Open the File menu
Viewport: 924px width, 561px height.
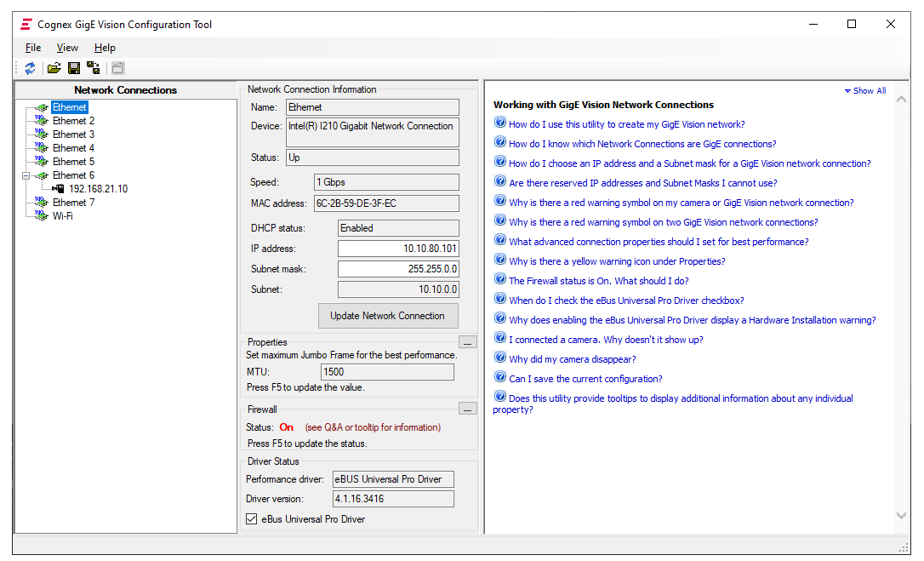point(33,48)
